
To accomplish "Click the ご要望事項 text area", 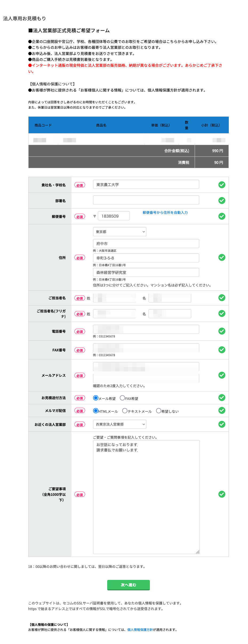I will tap(146, 497).
